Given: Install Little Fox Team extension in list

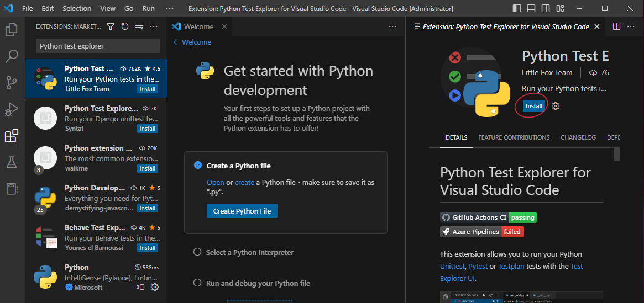Looking at the screenshot, I should [148, 89].
